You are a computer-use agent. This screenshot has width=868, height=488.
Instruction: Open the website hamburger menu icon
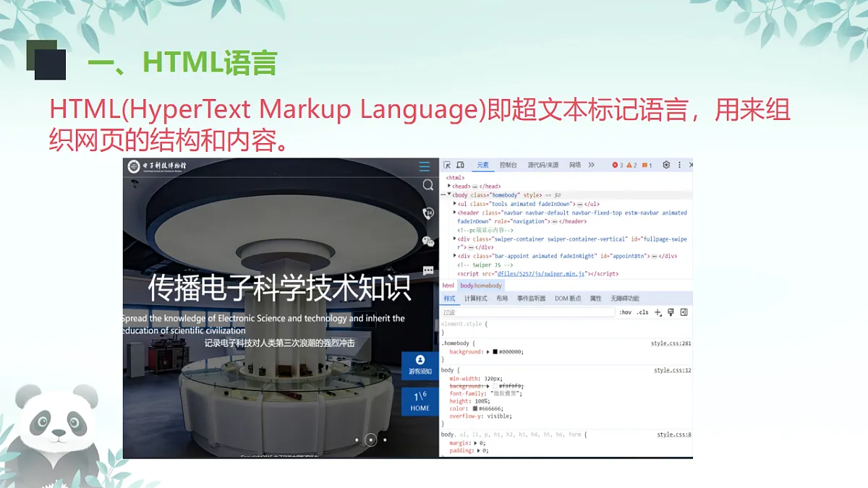pos(425,167)
